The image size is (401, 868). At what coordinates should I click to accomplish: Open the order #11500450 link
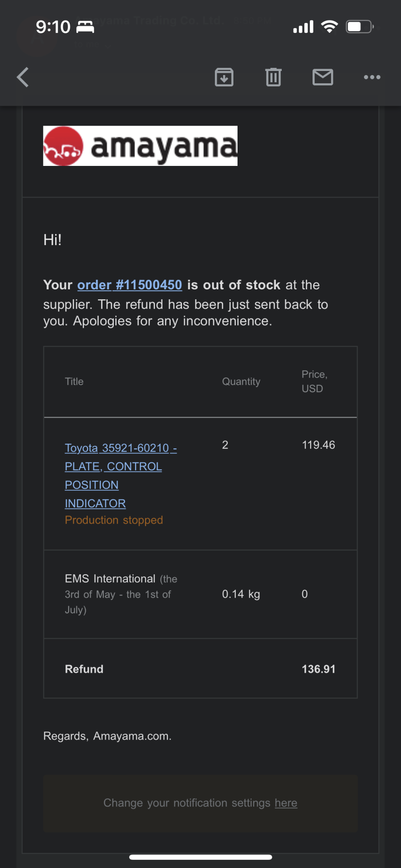130,285
